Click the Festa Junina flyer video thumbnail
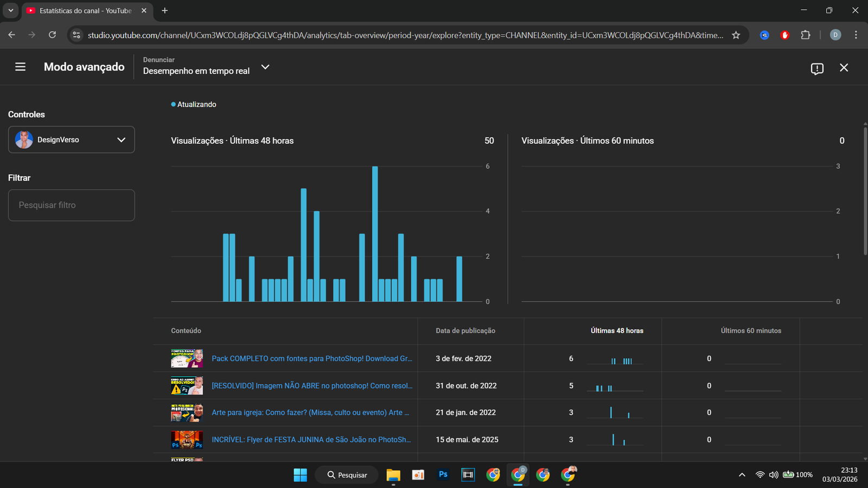 (x=187, y=440)
